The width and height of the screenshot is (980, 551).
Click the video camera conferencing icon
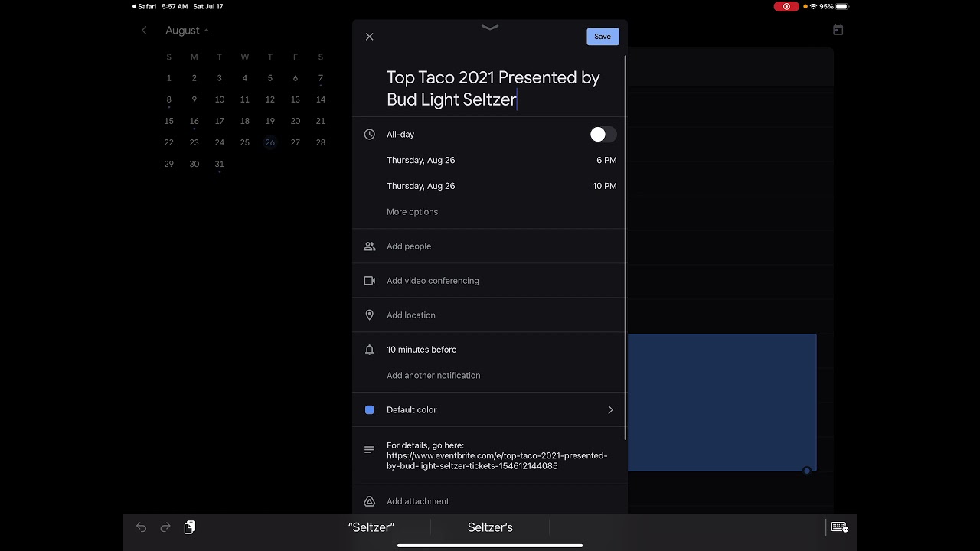click(x=370, y=281)
